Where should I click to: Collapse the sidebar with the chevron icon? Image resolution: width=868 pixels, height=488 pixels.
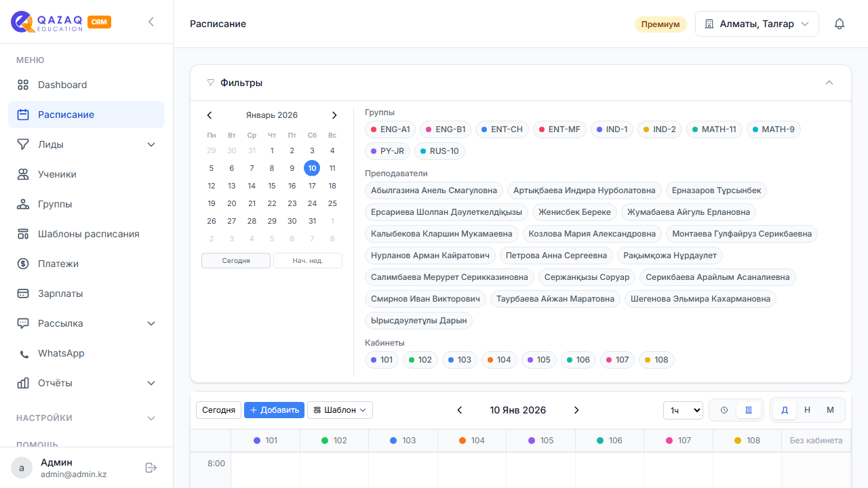[151, 22]
